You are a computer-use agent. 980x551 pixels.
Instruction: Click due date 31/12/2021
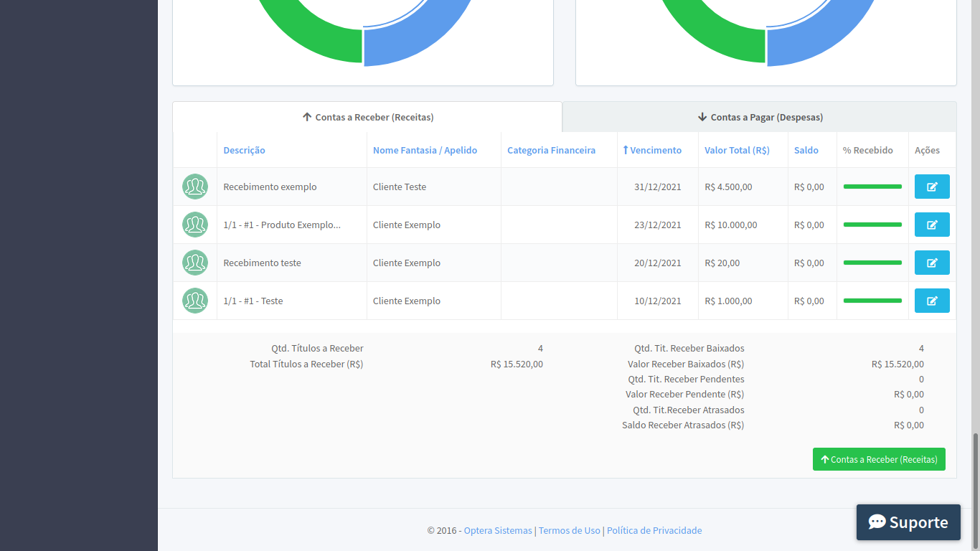(x=658, y=187)
